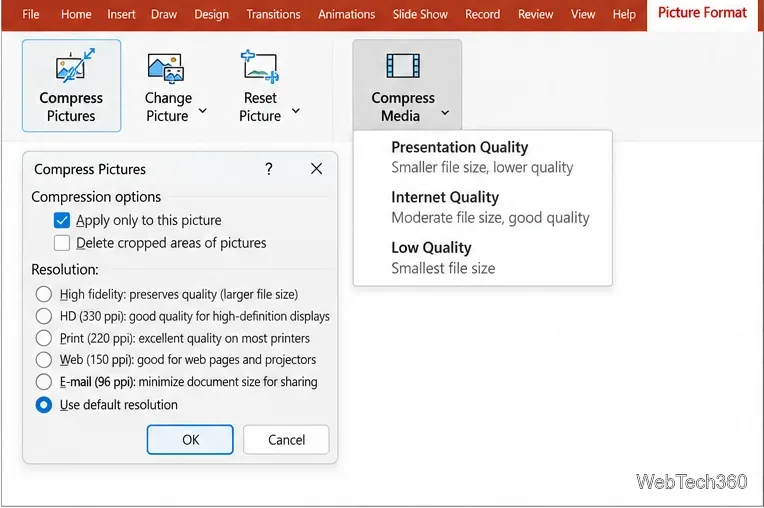The image size is (764, 508).
Task: Select Print (220 ppi) resolution option
Action: 43,338
